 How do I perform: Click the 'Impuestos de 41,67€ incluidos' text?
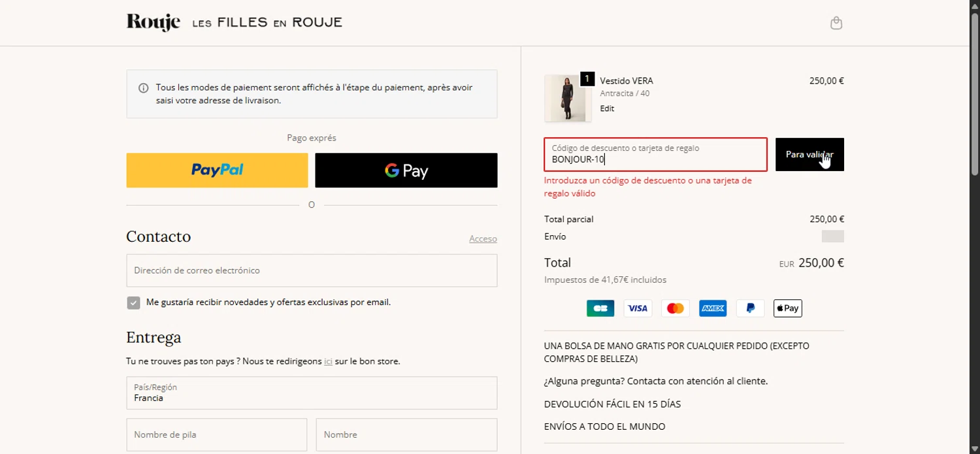tap(605, 280)
